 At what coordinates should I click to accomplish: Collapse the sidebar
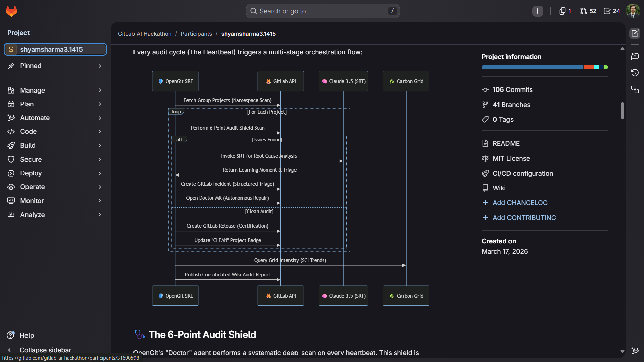pyautogui.click(x=39, y=350)
